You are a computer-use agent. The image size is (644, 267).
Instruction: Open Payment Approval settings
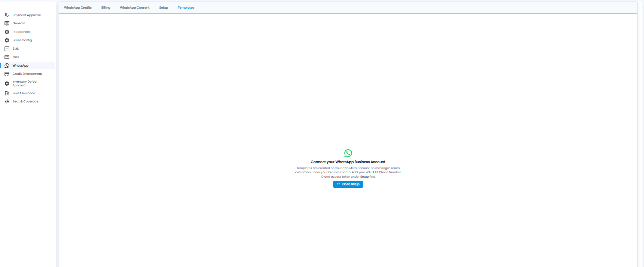27,15
